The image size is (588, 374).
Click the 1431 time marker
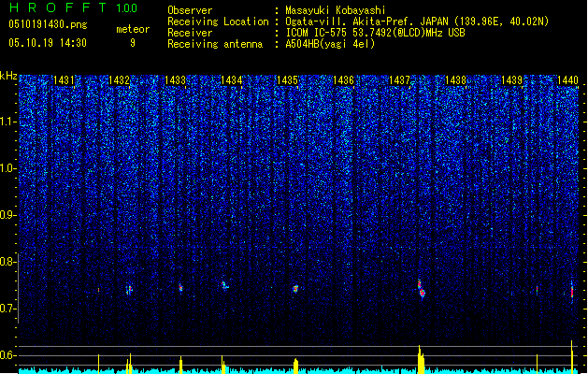64,80
